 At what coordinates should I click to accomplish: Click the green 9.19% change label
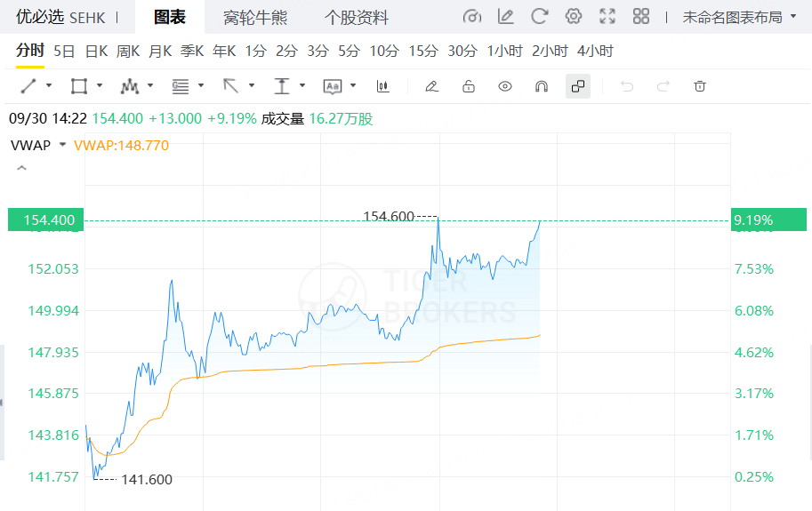coord(768,220)
